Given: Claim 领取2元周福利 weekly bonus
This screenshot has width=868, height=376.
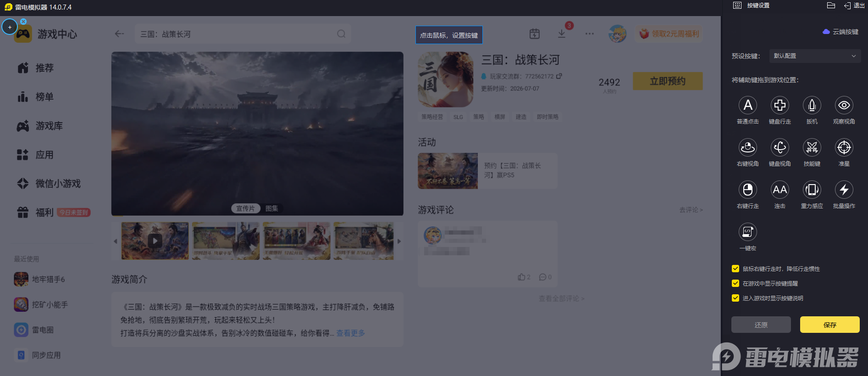Looking at the screenshot, I should coord(669,34).
